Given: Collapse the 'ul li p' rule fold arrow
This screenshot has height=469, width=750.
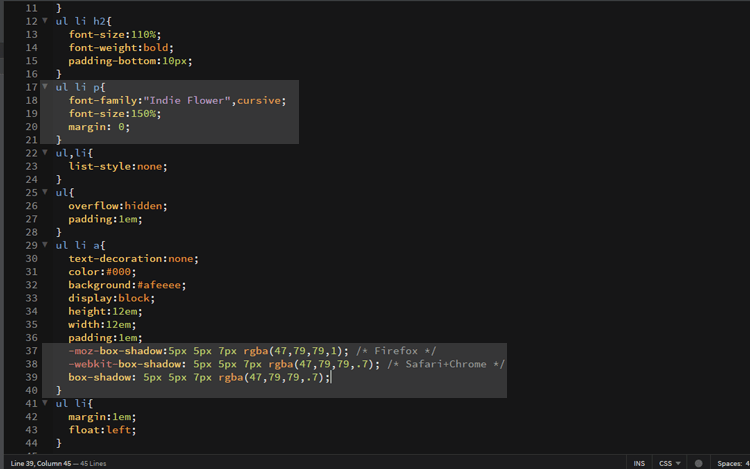Looking at the screenshot, I should click(x=45, y=87).
